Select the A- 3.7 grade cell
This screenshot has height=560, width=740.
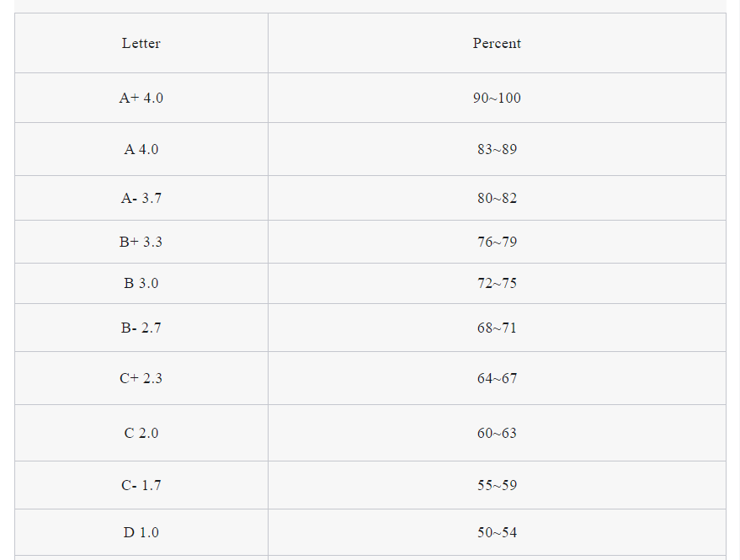[141, 198]
